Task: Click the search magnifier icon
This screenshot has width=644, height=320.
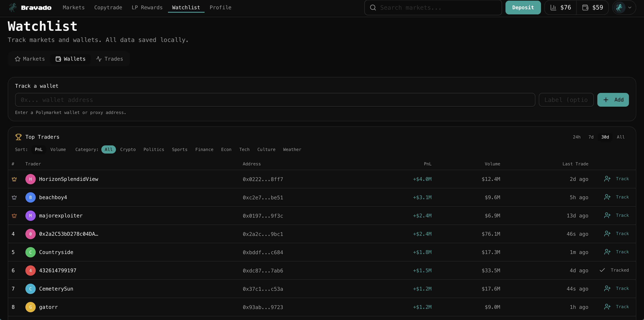Action: tap(373, 8)
